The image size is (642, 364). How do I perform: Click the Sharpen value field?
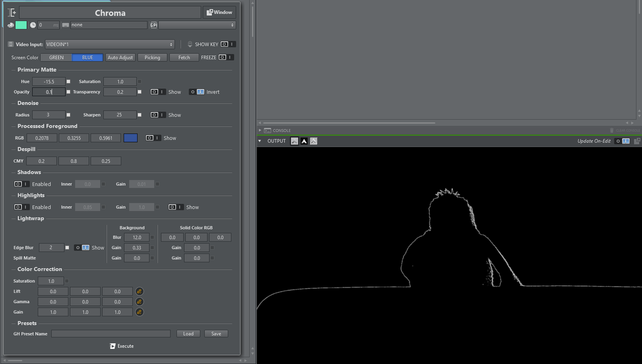coord(120,115)
